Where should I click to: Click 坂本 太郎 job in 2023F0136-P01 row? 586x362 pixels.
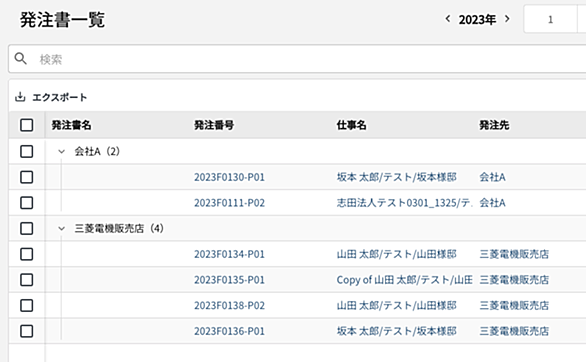pyautogui.click(x=397, y=331)
